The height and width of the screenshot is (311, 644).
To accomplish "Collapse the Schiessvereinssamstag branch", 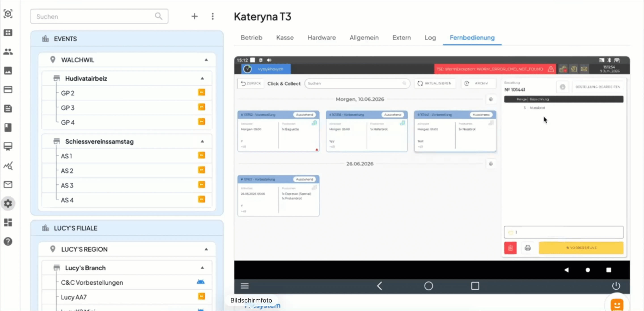I will point(202,141).
